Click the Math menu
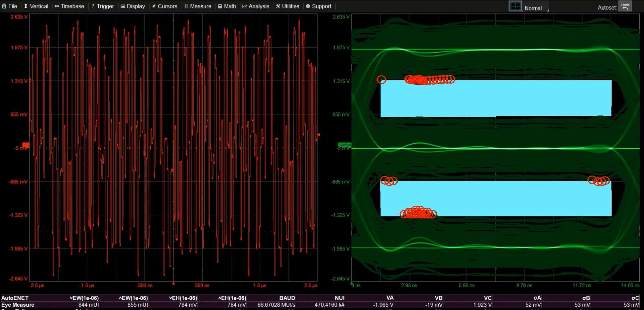Viewport: 644px width, 310px height. [x=227, y=6]
